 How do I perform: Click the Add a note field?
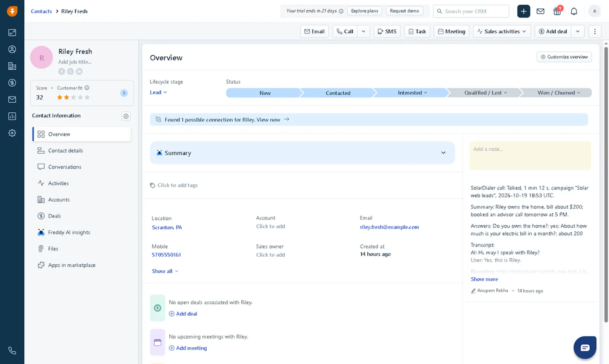[x=530, y=156]
